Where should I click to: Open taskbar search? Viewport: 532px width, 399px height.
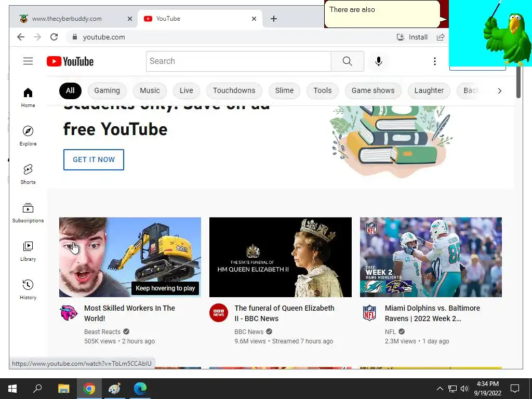pos(37,389)
